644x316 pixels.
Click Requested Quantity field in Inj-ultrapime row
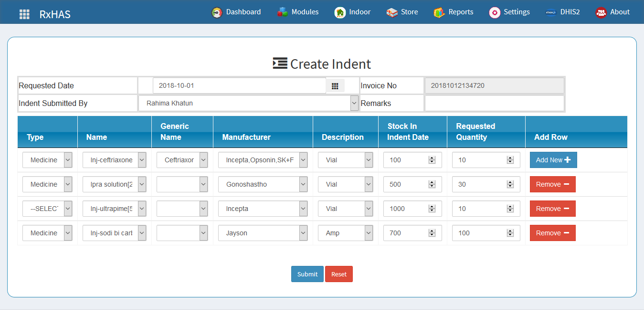pyautogui.click(x=486, y=209)
